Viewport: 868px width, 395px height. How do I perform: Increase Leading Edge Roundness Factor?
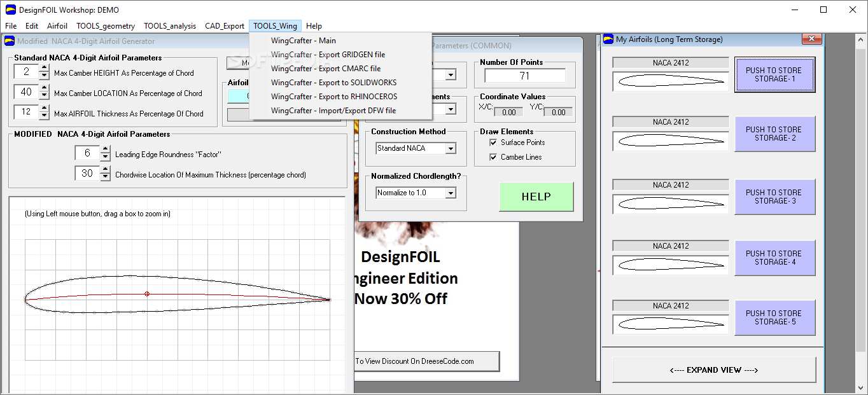(x=105, y=149)
